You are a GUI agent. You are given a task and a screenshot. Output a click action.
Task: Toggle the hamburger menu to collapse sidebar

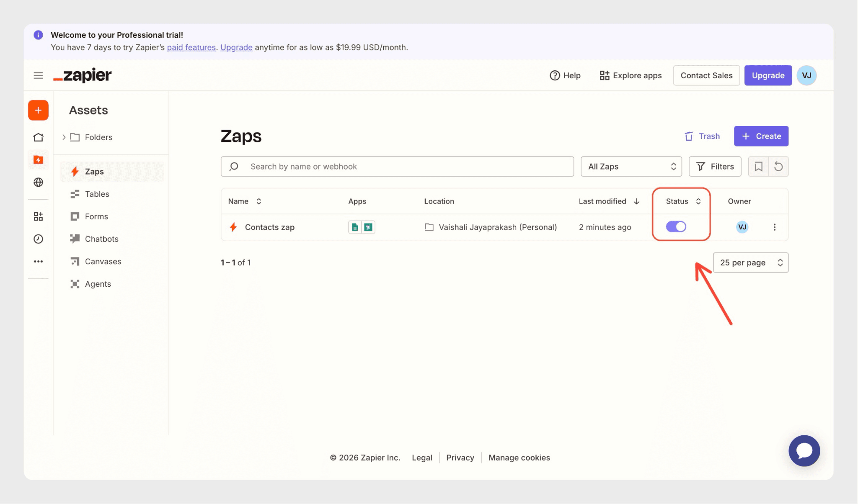[x=38, y=75]
